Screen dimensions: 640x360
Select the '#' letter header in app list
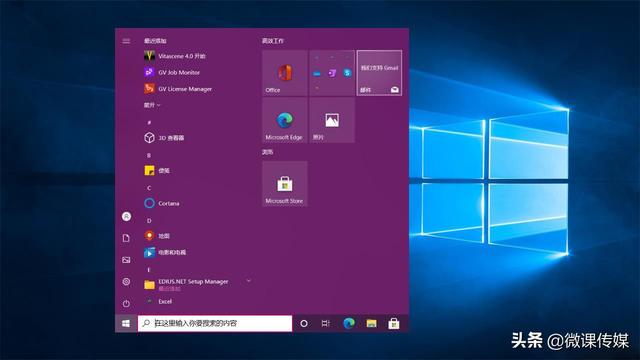149,122
